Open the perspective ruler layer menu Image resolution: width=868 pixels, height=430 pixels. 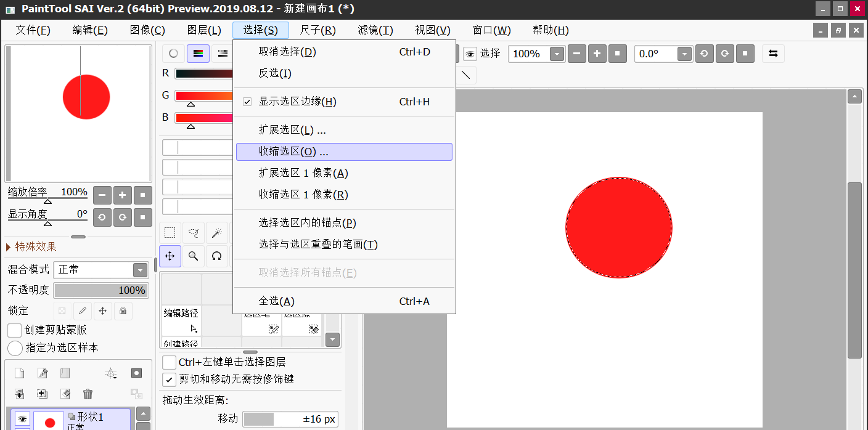pos(111,373)
